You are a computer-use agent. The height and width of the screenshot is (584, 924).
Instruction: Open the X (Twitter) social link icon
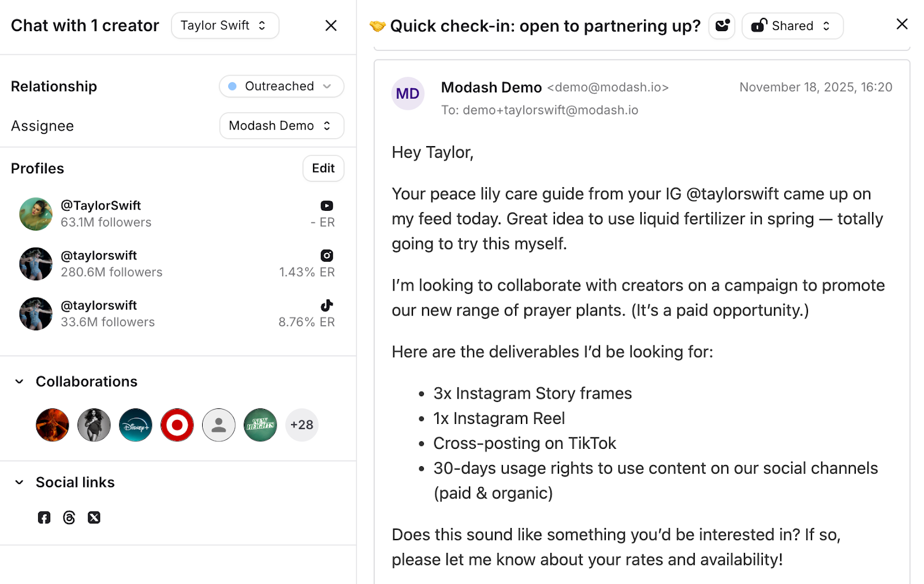coord(94,518)
